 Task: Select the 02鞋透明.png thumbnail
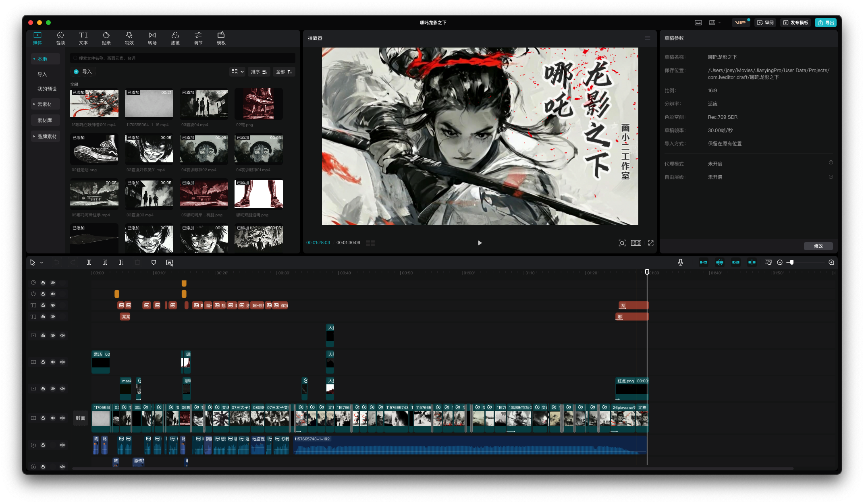pyautogui.click(x=94, y=149)
